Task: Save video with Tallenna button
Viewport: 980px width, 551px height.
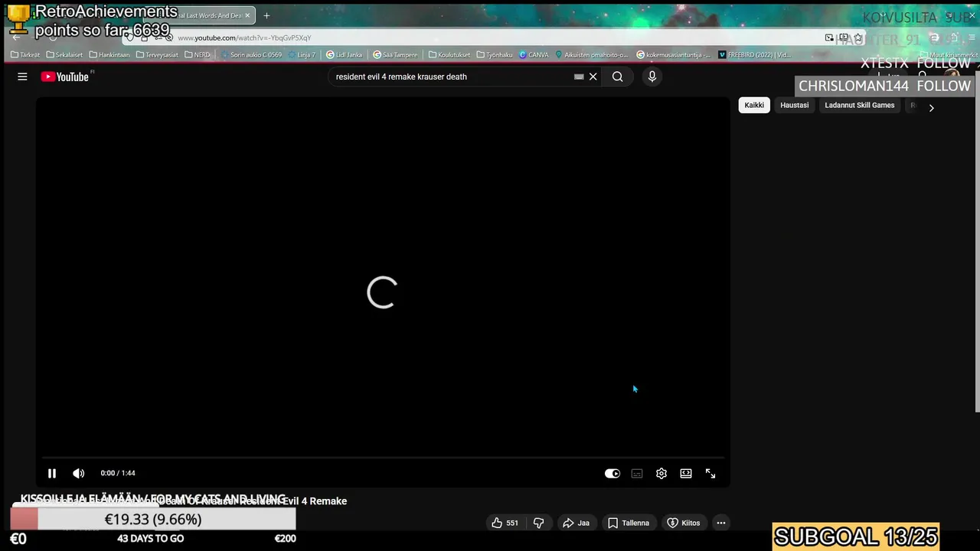Action: tap(628, 523)
